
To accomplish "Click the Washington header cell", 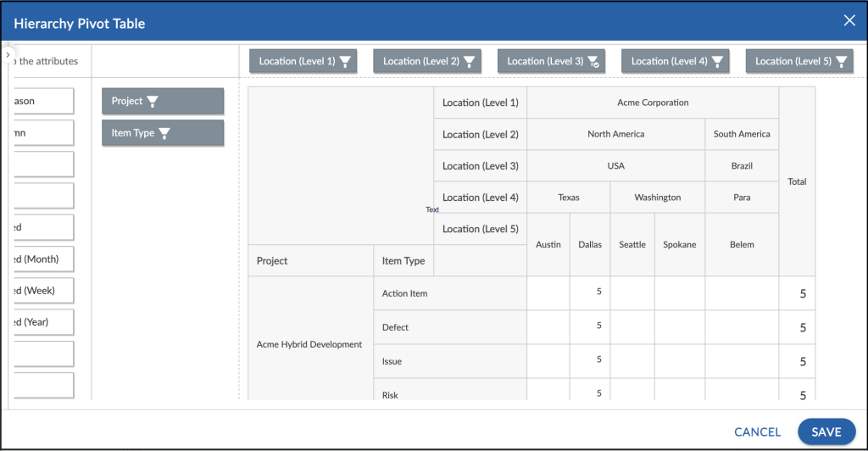I will 658,197.
